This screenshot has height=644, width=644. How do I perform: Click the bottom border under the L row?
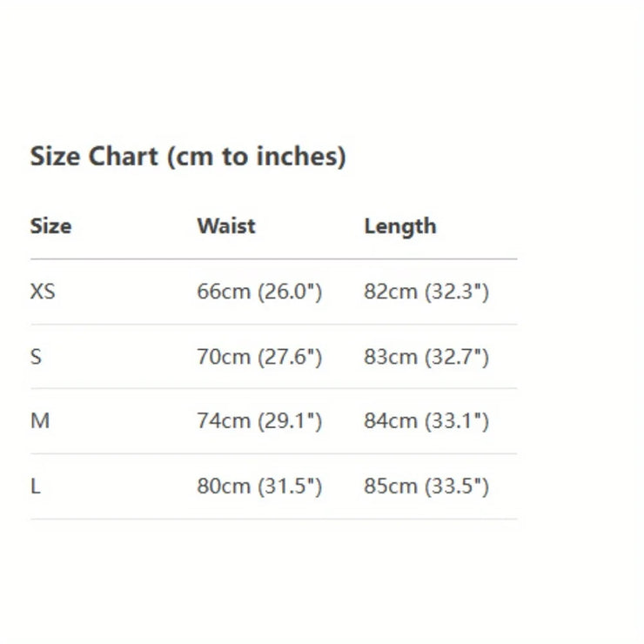coord(273,519)
